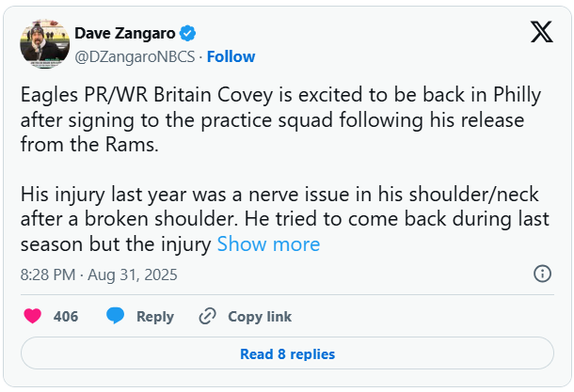Click the copy link chain icon
Screen dimensions: 574x392
pos(207,316)
